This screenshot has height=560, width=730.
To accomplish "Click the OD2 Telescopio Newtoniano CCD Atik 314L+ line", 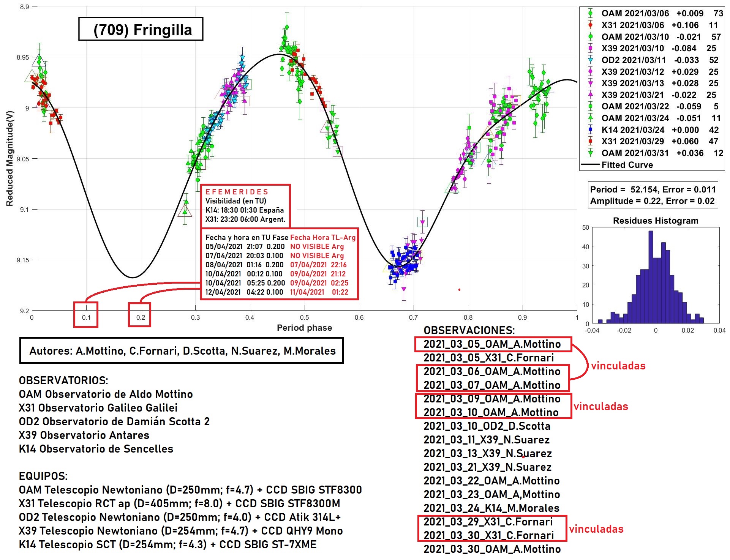I will 180,517.
